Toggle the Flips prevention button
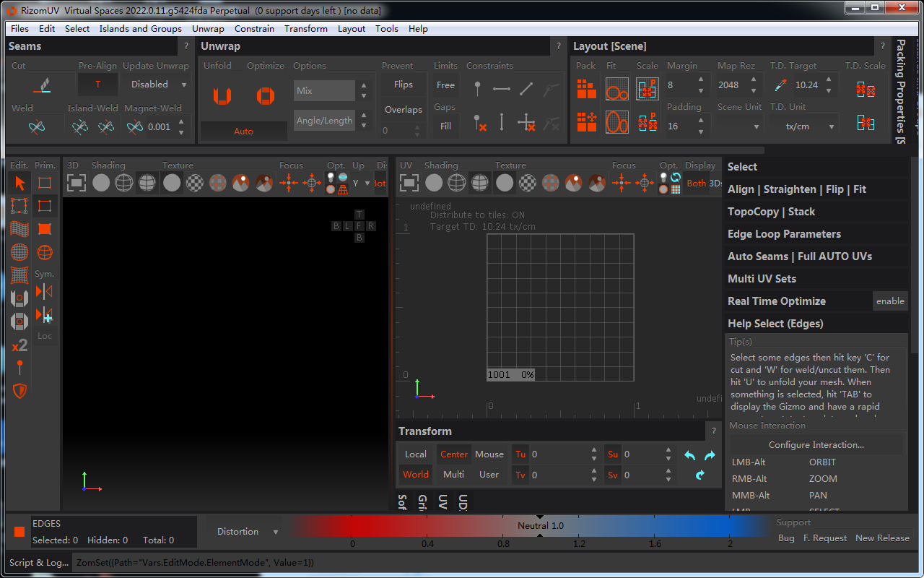Screen dimensions: 924x578 403,85
